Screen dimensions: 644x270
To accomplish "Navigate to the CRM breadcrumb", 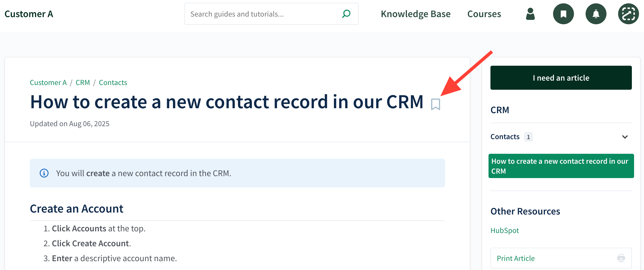I will pyautogui.click(x=83, y=83).
